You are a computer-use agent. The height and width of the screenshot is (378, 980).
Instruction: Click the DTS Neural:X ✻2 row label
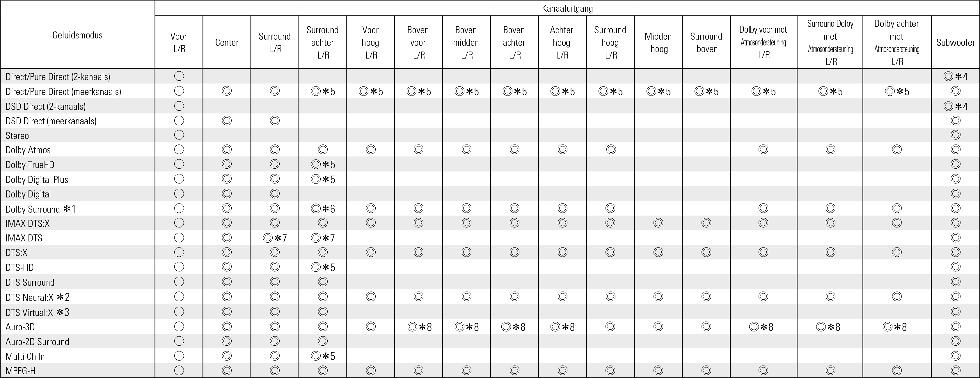tap(37, 297)
